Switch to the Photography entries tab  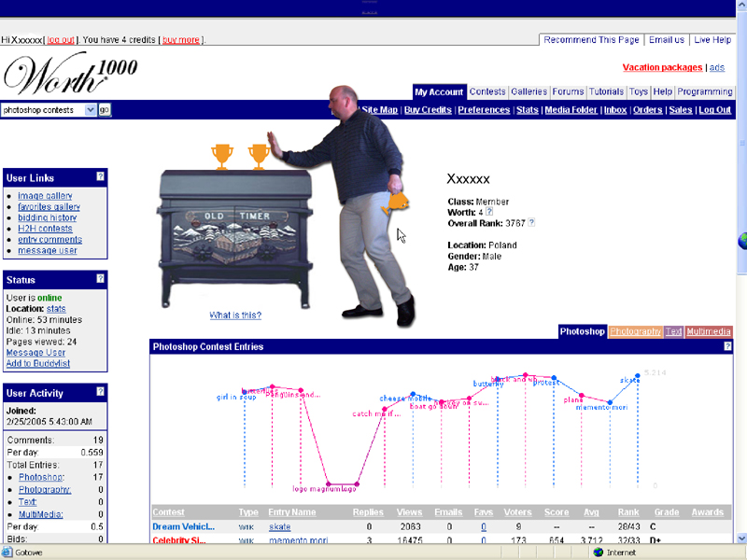coord(635,331)
